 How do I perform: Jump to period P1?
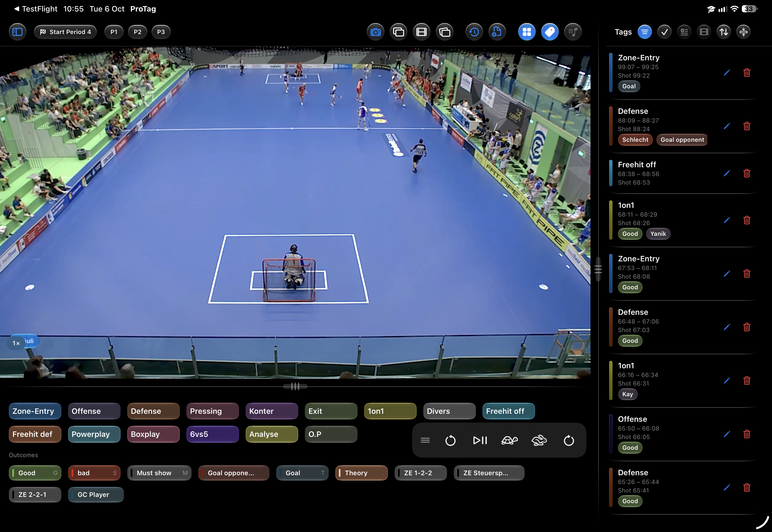click(x=114, y=32)
